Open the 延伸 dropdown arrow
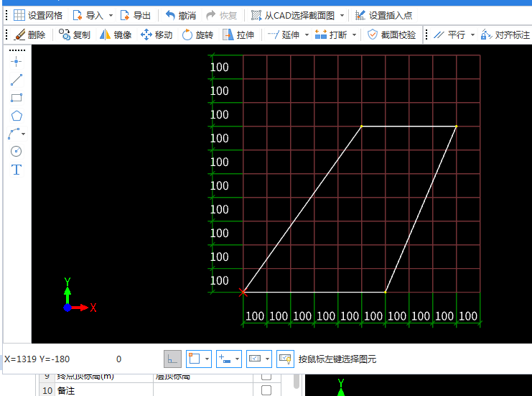532x396 pixels. coord(307,34)
